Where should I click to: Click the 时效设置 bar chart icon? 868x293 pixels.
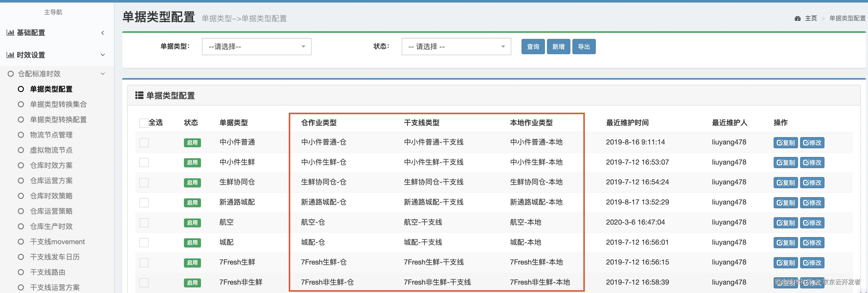pos(10,55)
